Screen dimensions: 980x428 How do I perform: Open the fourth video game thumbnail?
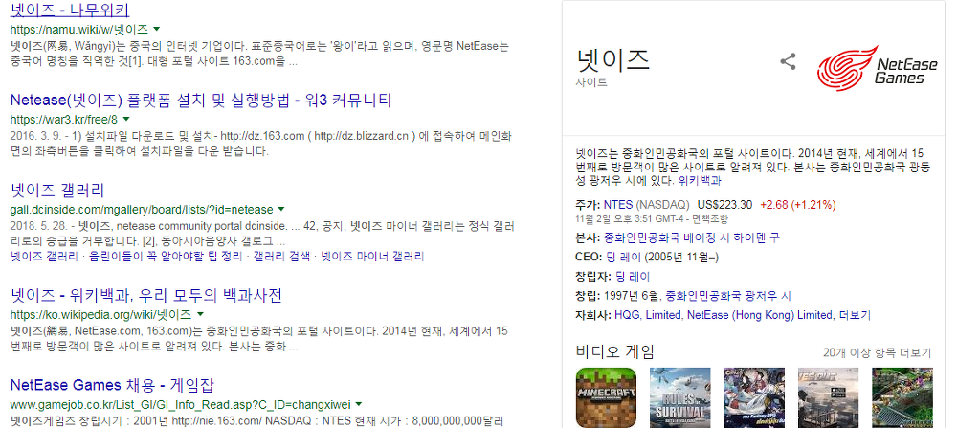[828, 398]
